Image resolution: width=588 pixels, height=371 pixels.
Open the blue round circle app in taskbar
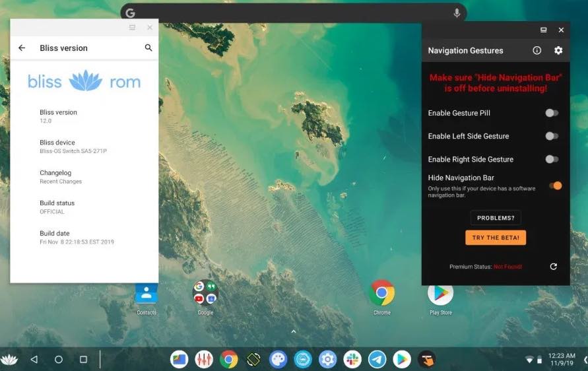303,359
